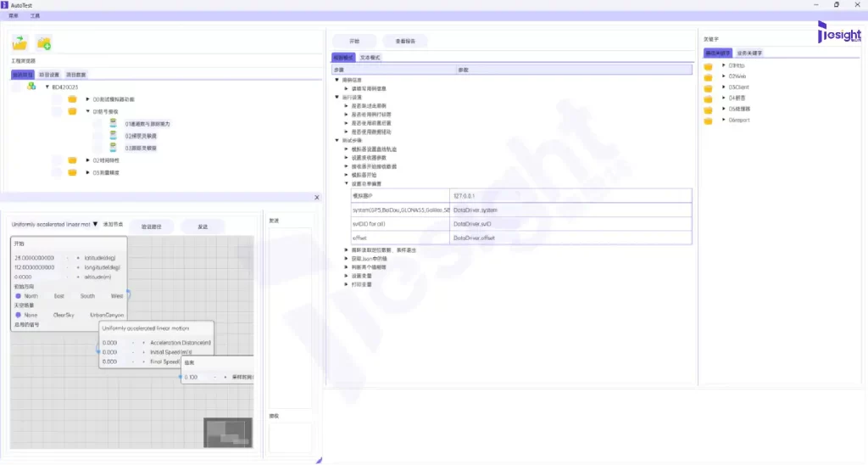Viewport: 868px width, 465px height.
Task: Choose the UrbanCanyon sky option
Action: pyautogui.click(x=106, y=315)
